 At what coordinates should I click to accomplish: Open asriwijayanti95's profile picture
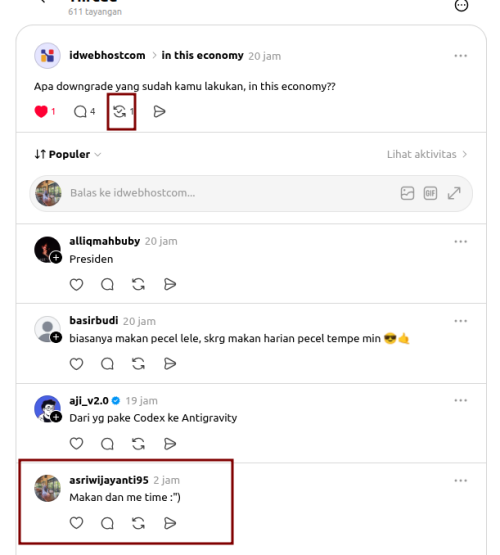[x=47, y=488]
